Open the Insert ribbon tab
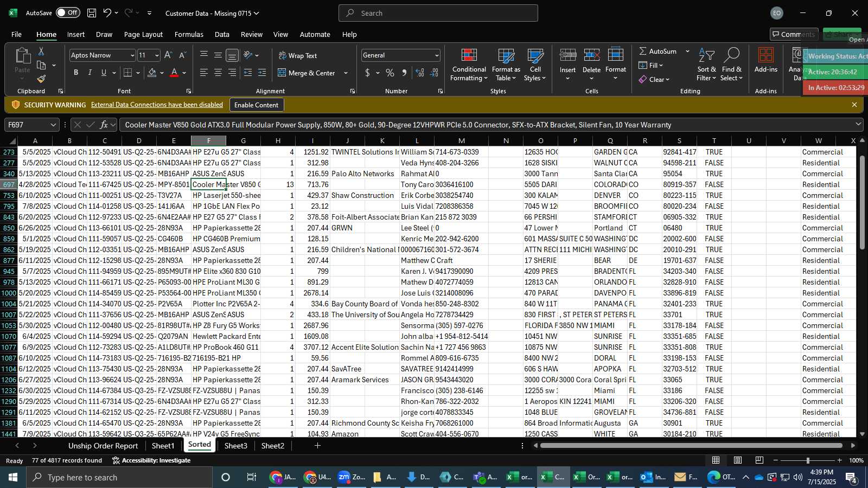The image size is (868, 488). pyautogui.click(x=76, y=34)
